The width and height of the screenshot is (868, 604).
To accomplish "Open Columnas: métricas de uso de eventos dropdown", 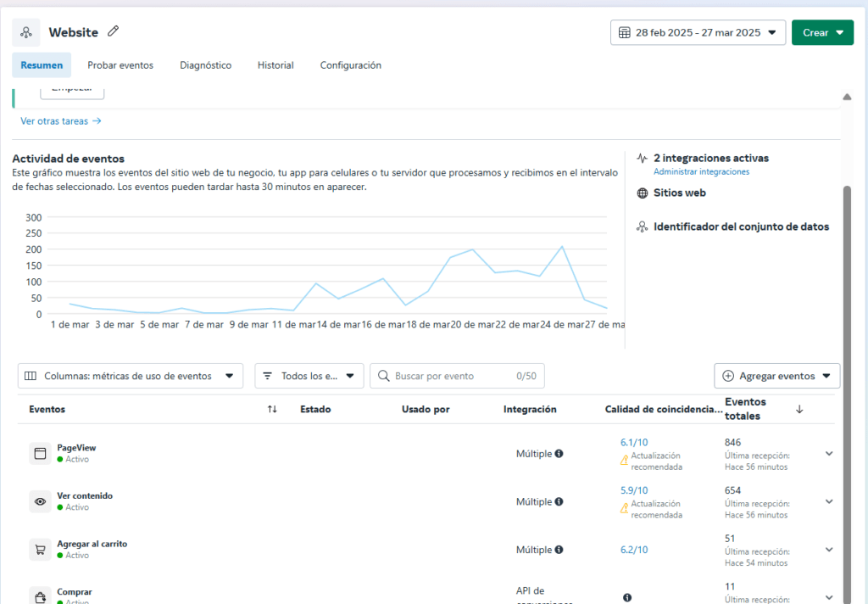I will coord(131,376).
